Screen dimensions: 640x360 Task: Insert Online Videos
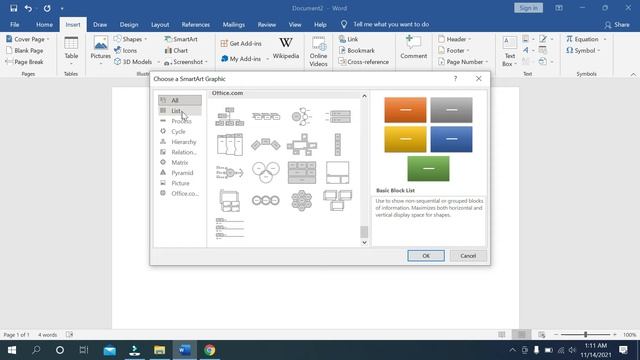[318, 51]
